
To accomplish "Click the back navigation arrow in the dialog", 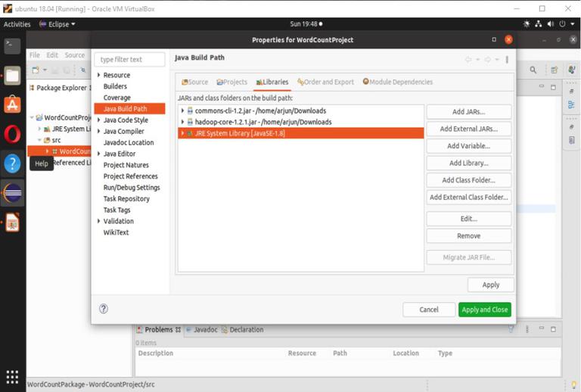I will coord(468,60).
